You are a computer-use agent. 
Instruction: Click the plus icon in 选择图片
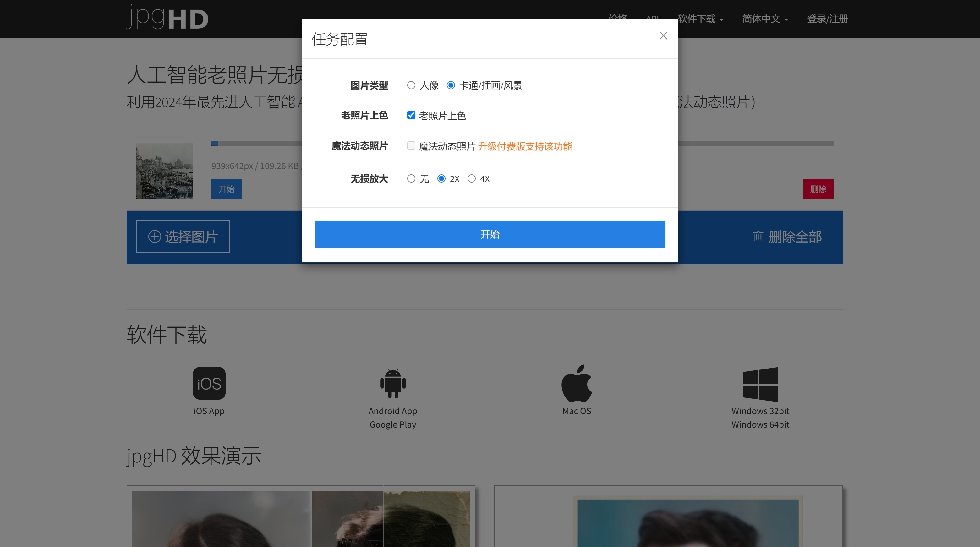click(154, 236)
